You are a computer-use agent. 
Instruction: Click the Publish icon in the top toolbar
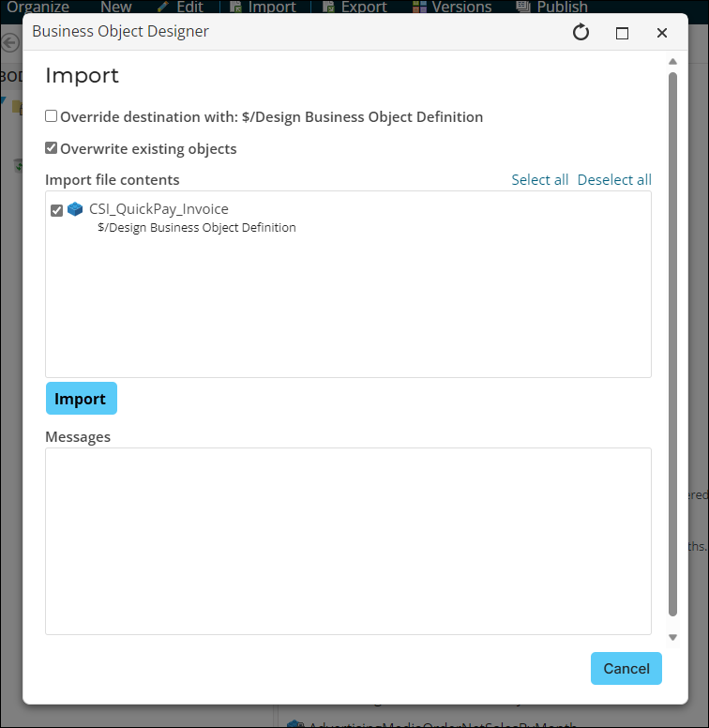coord(523,7)
